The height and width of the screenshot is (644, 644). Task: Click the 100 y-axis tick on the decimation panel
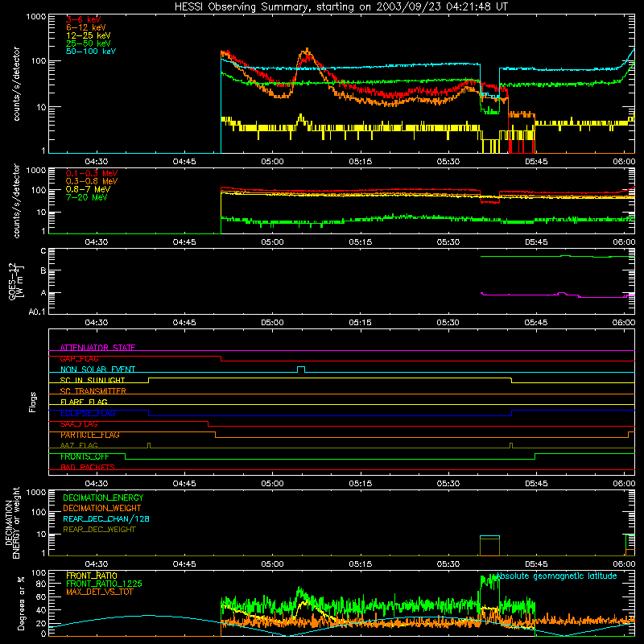point(39,512)
